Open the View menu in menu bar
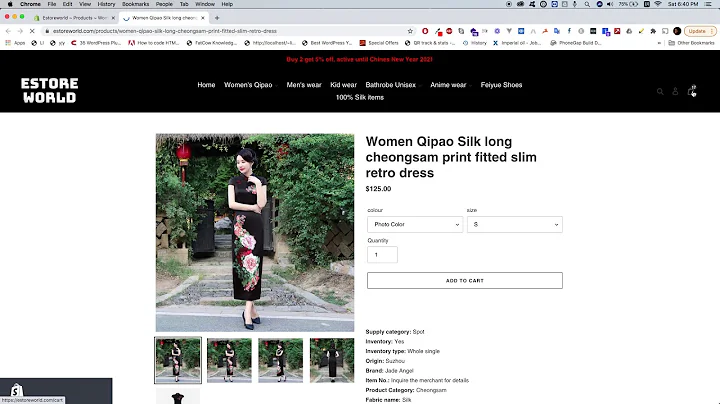 pyautogui.click(x=85, y=4)
